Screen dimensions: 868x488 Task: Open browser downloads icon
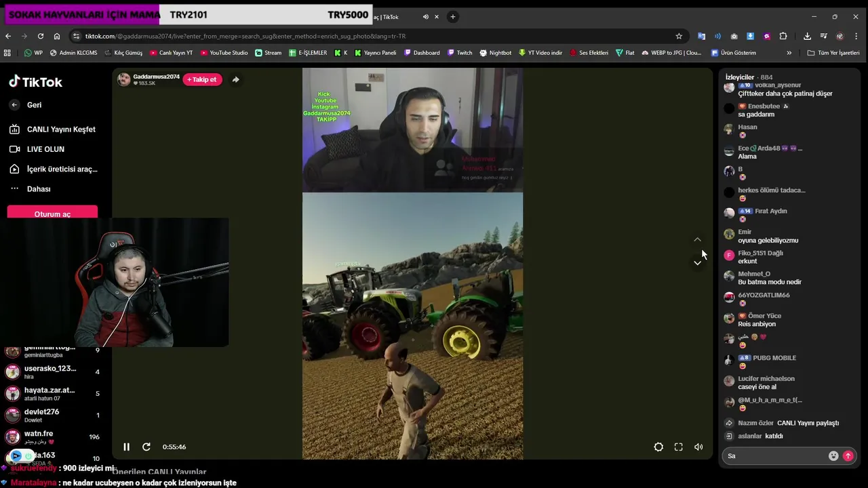point(807,36)
